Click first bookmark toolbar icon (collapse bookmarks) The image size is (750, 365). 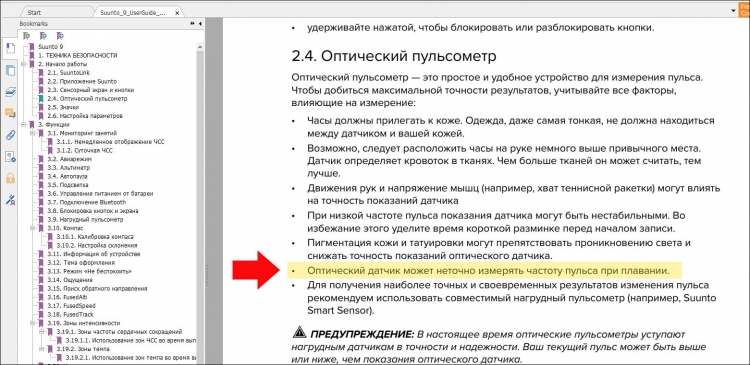[x=27, y=36]
